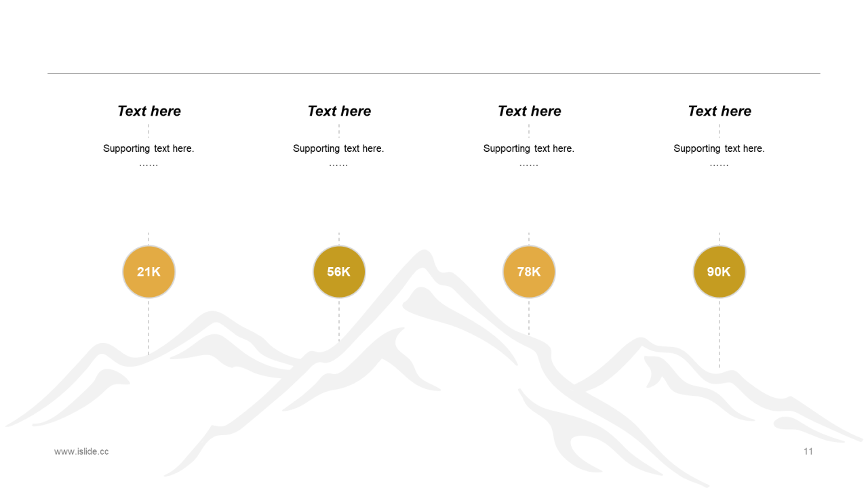Click supporting text above 78K circle
The image size is (868, 488).
click(529, 155)
